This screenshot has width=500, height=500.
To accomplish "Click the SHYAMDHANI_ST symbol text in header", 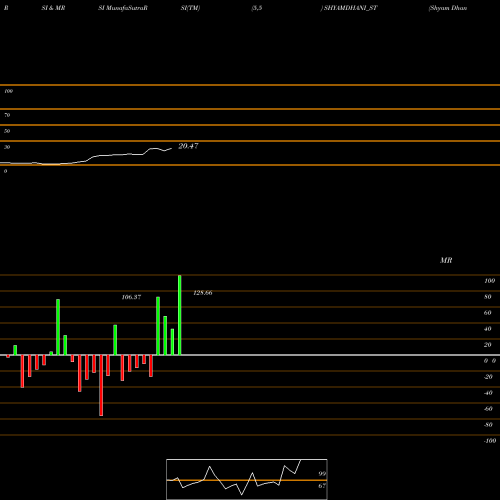I will point(350,8).
